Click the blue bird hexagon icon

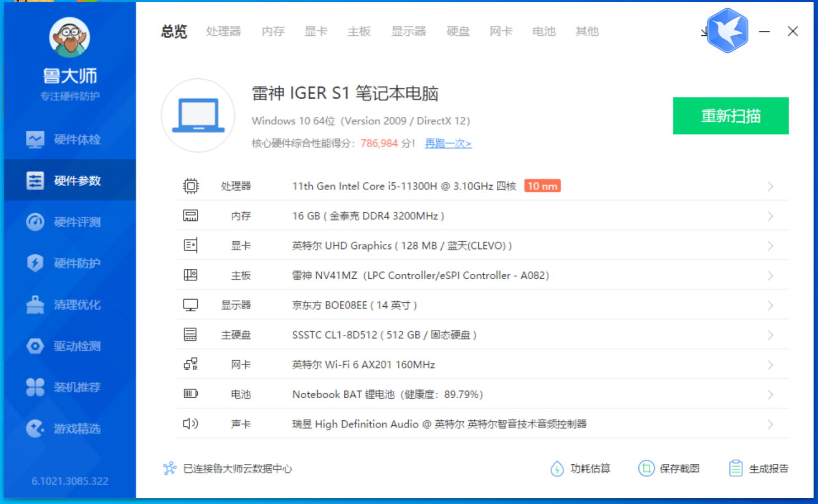[x=728, y=30]
